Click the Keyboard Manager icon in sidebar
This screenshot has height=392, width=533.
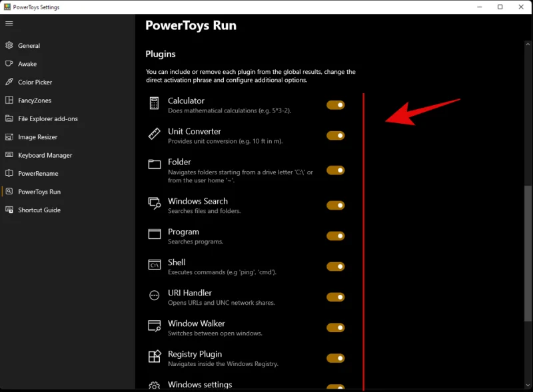(8, 155)
